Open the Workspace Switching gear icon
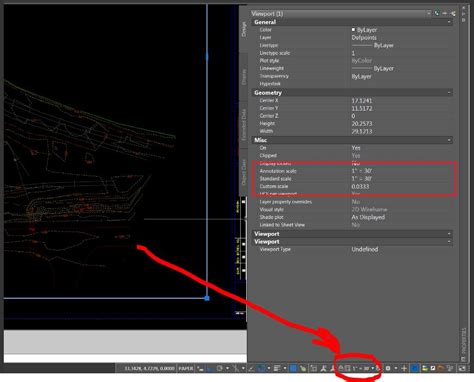 point(388,368)
